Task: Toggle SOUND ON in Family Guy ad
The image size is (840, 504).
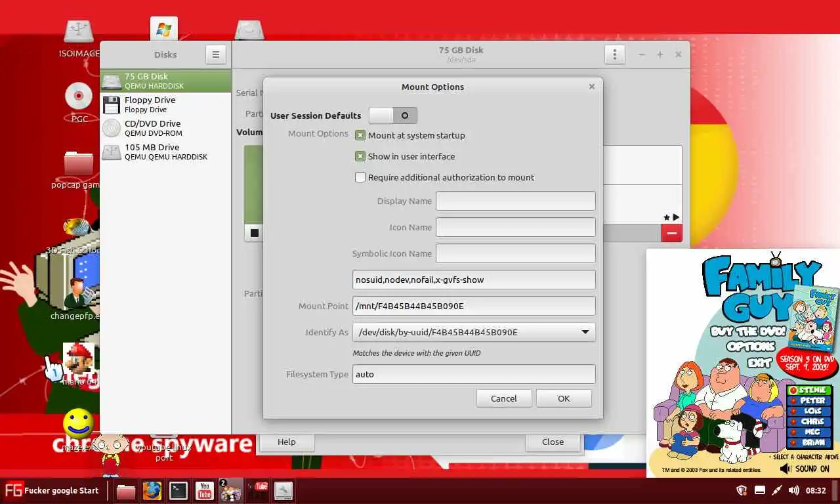Action: [805, 469]
